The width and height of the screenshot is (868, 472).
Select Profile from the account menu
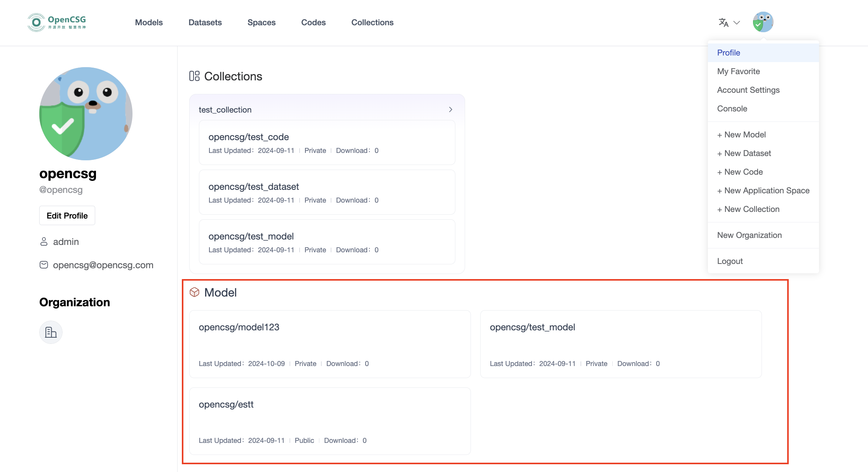click(x=729, y=52)
